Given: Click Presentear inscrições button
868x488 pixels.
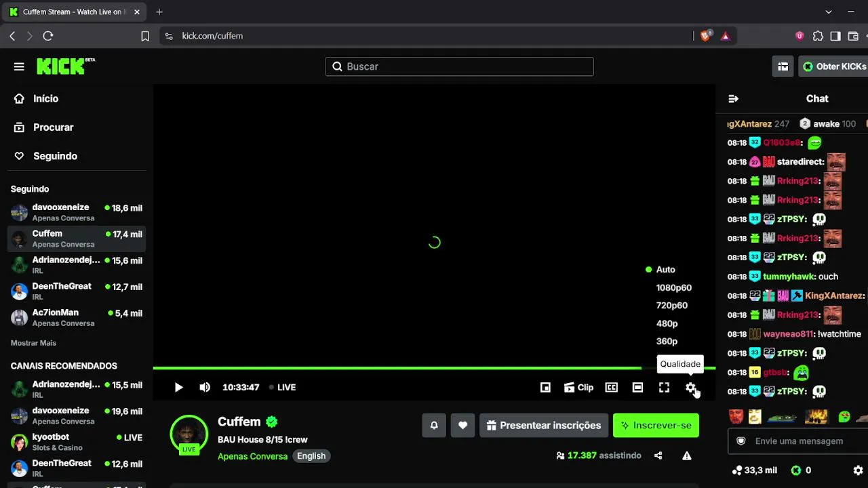Looking at the screenshot, I should tap(544, 425).
